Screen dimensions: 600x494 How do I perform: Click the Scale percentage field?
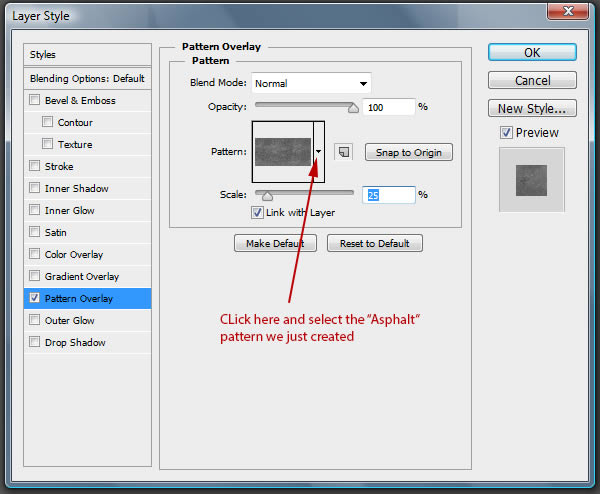coord(389,195)
